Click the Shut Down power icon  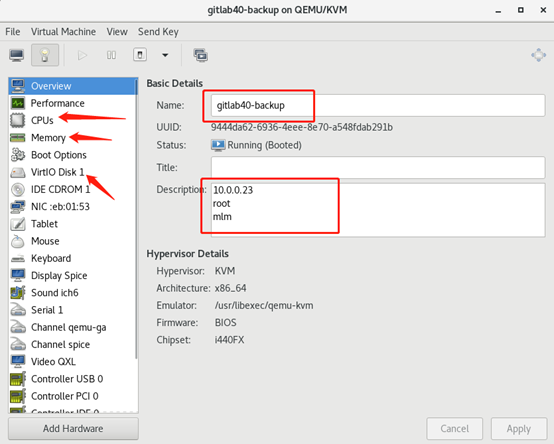point(140,55)
